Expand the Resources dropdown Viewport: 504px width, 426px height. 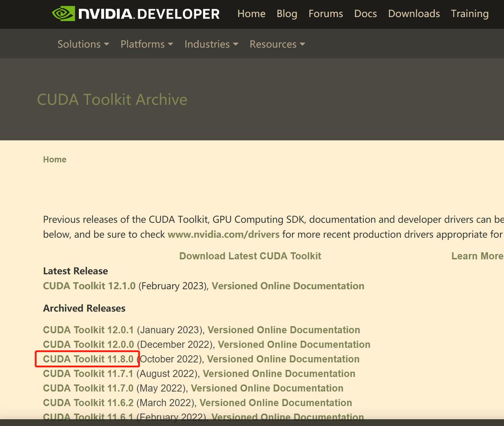click(x=277, y=44)
